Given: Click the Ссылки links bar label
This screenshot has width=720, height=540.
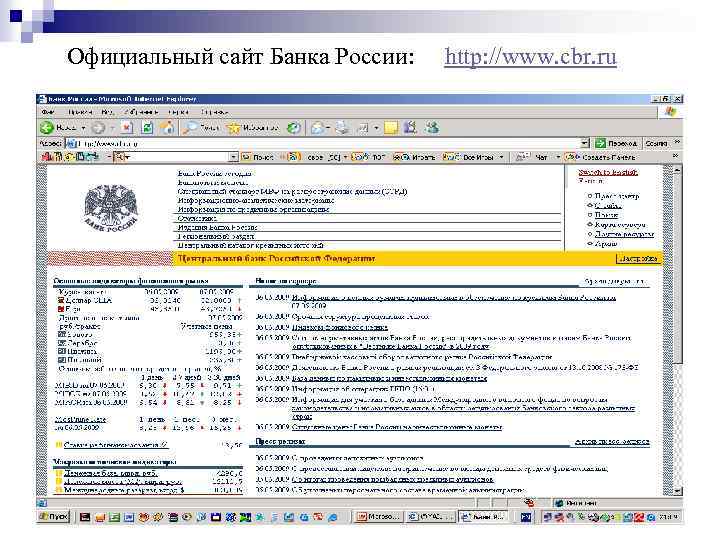Looking at the screenshot, I should (x=656, y=143).
